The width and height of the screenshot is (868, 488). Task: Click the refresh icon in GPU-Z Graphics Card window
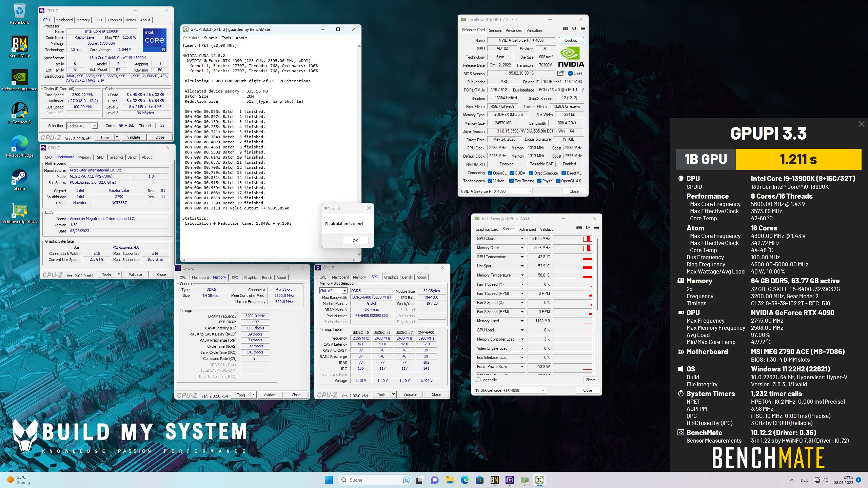574,29
